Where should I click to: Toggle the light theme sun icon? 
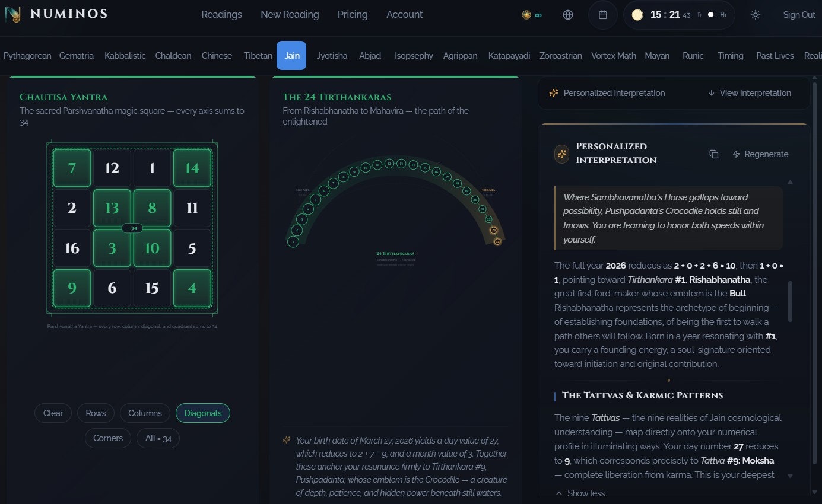(756, 15)
